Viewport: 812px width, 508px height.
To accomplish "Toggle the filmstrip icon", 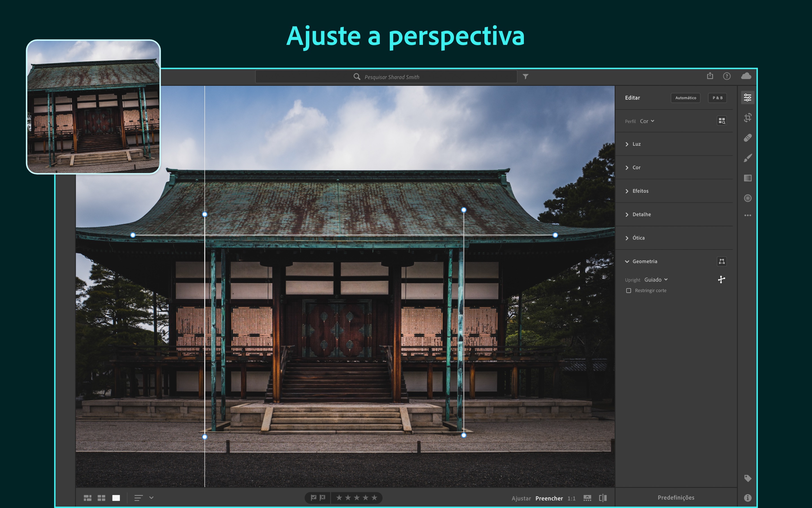I will click(587, 498).
